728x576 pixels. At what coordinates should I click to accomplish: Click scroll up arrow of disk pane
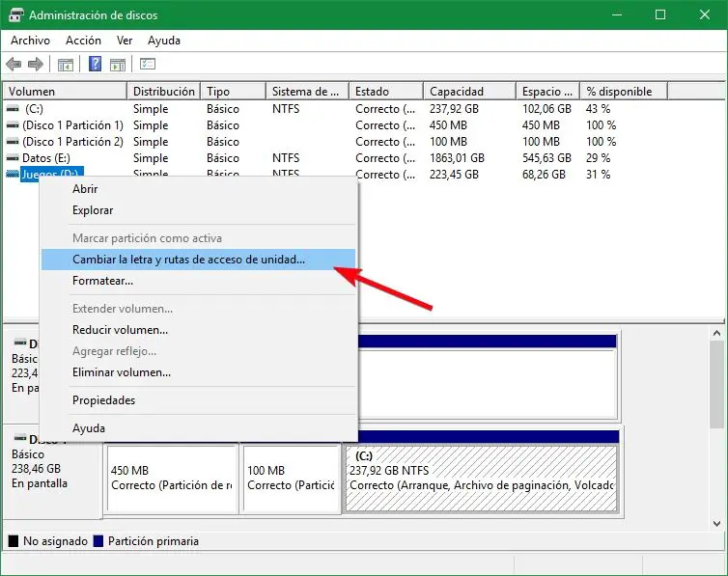coord(716,333)
